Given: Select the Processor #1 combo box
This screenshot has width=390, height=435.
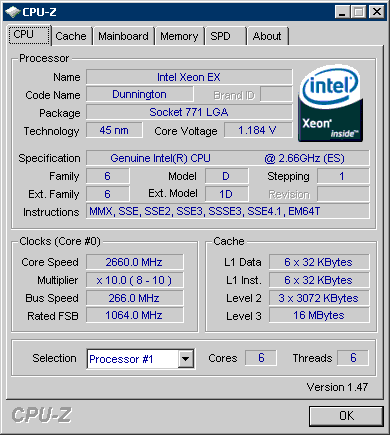Looking at the screenshot, I should pos(141,359).
